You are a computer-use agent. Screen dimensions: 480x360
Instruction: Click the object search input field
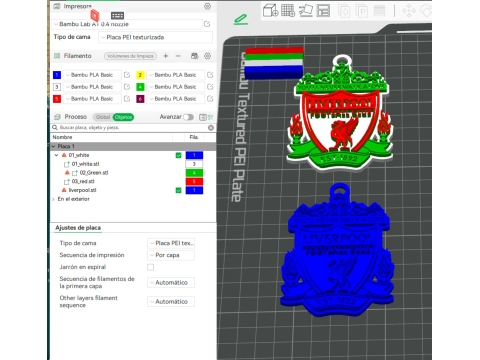point(133,128)
